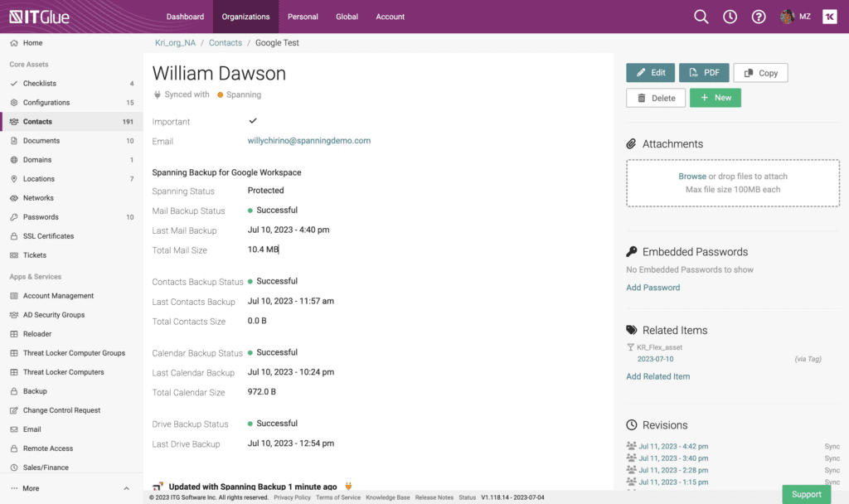The height and width of the screenshot is (504, 849).
Task: Click the Add Password link
Action: point(653,288)
